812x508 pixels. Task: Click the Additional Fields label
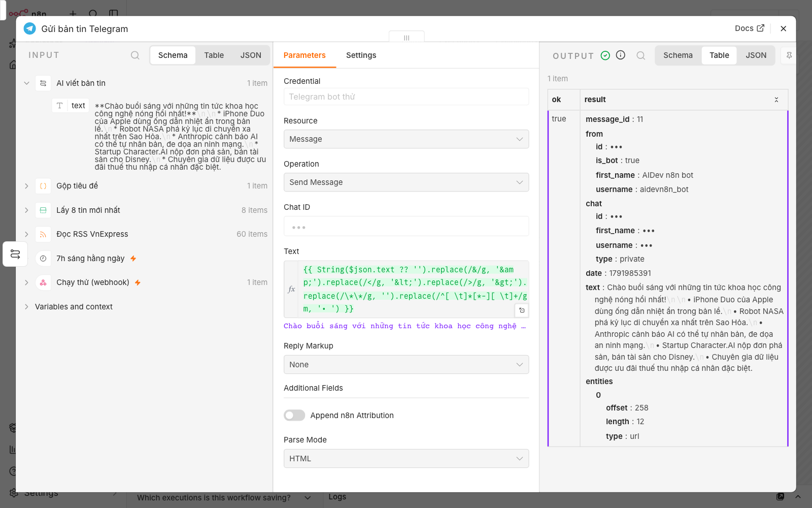pos(313,388)
